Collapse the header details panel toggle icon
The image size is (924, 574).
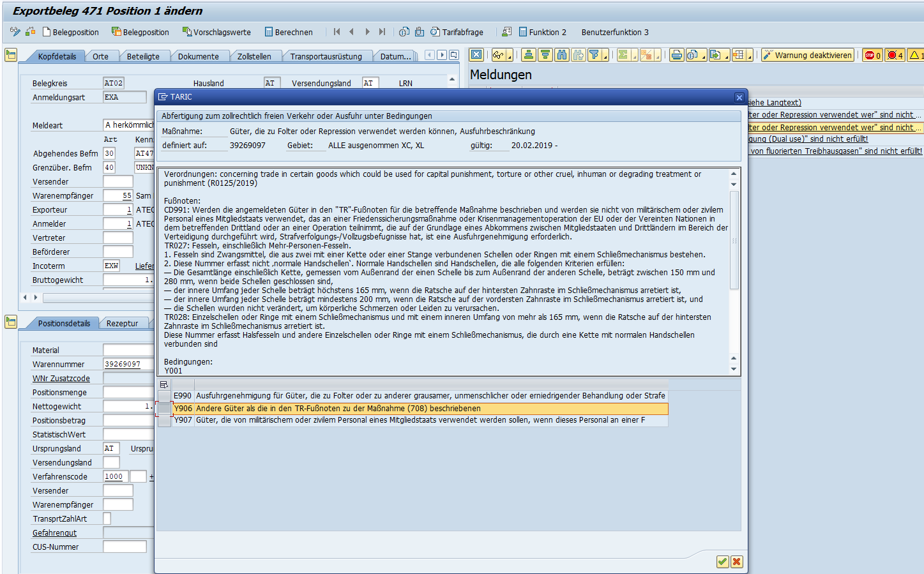coord(10,56)
